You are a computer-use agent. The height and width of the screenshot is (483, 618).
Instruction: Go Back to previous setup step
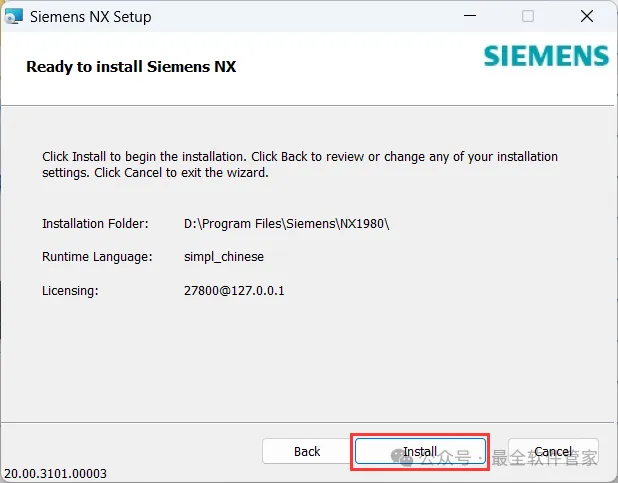[x=307, y=451]
